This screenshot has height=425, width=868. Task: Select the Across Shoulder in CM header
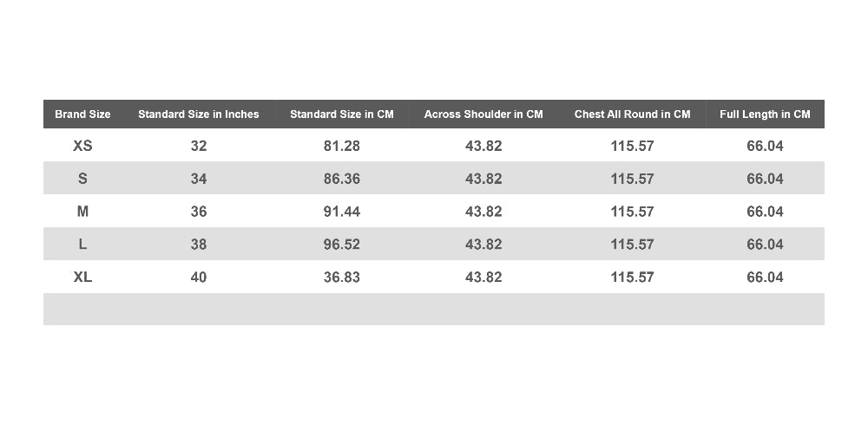pos(483,114)
